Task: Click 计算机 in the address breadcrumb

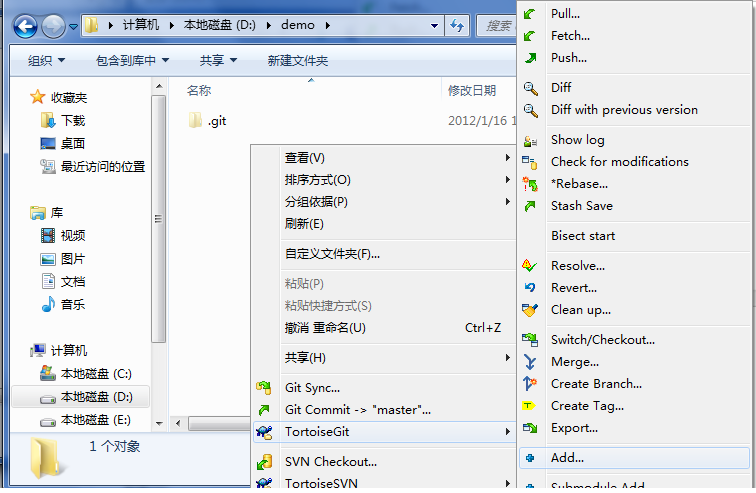Action: click(x=141, y=25)
